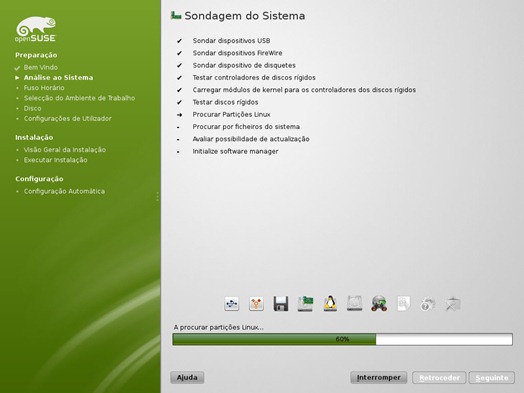Open the Ajuda help button
Viewport: 524px width, 393px height.
[x=187, y=378]
